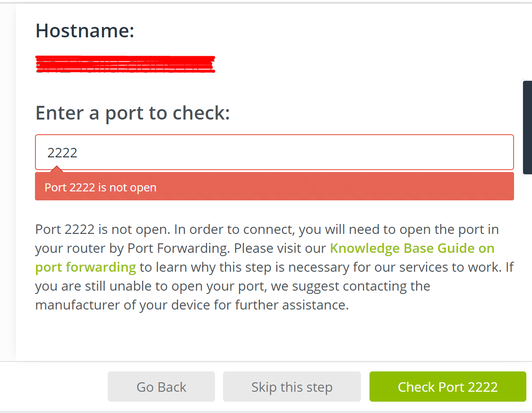Focus the port number input field
This screenshot has height=413, width=532.
274,152
